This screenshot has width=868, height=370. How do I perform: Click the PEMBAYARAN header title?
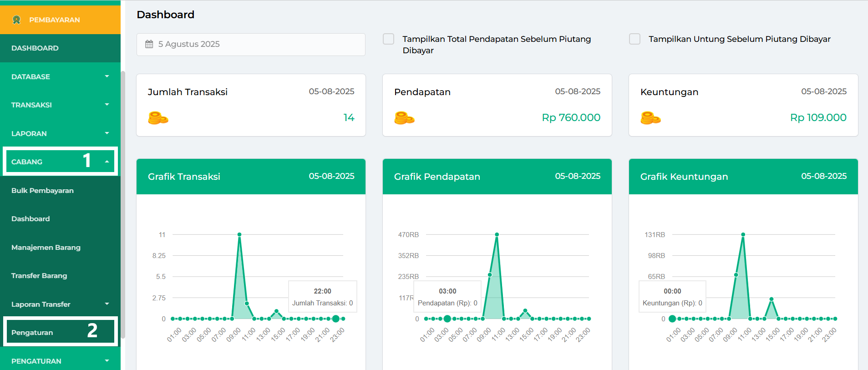pyautogui.click(x=55, y=20)
